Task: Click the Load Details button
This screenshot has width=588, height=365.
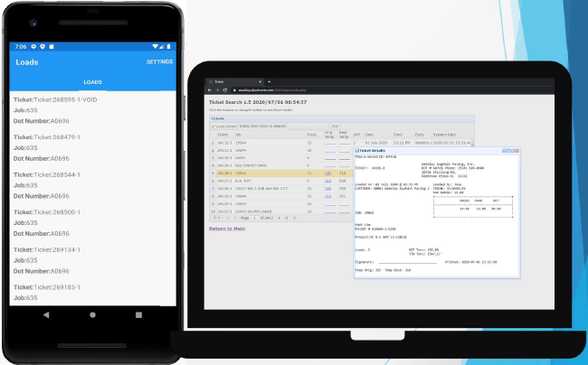Action: coord(223,126)
